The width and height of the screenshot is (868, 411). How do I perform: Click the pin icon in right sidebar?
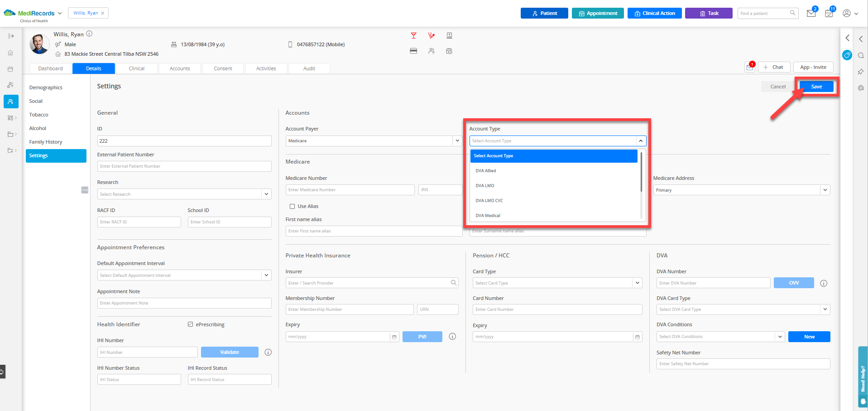tap(861, 72)
